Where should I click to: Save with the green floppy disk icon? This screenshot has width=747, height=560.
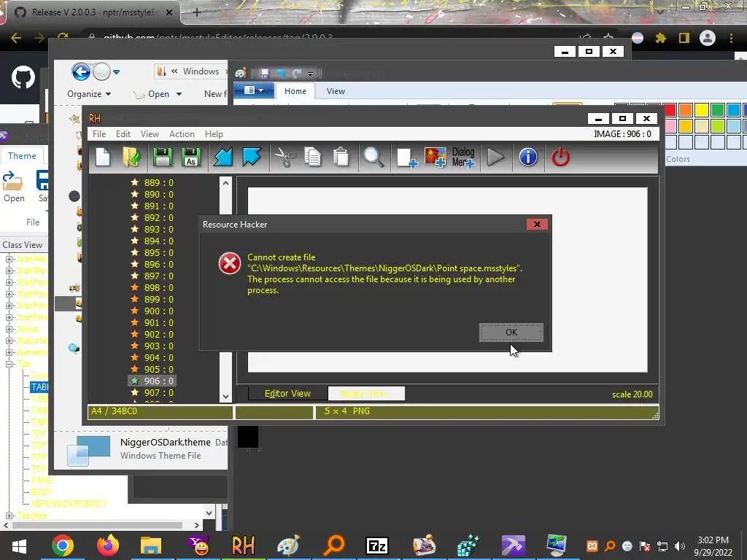[x=163, y=157]
